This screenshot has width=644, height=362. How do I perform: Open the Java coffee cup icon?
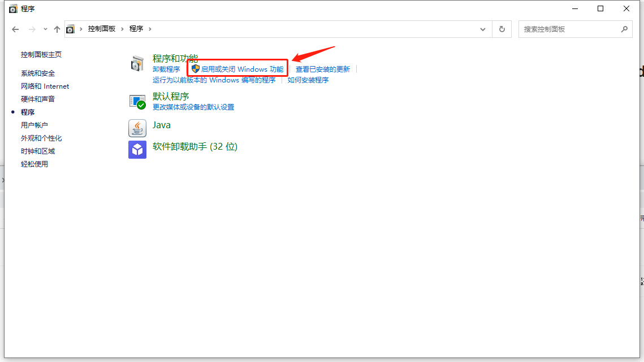click(137, 128)
